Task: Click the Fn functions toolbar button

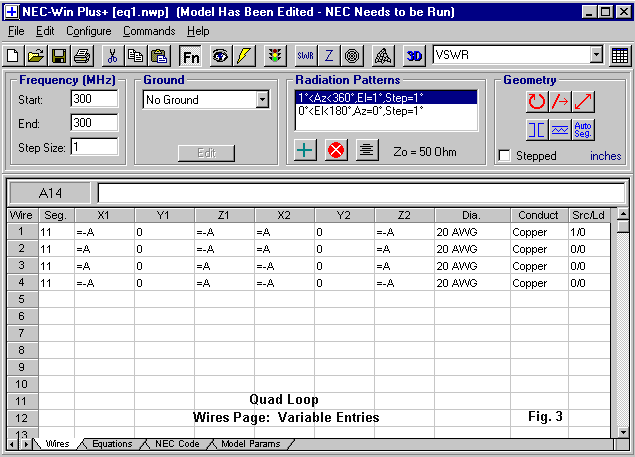Action: click(x=190, y=56)
